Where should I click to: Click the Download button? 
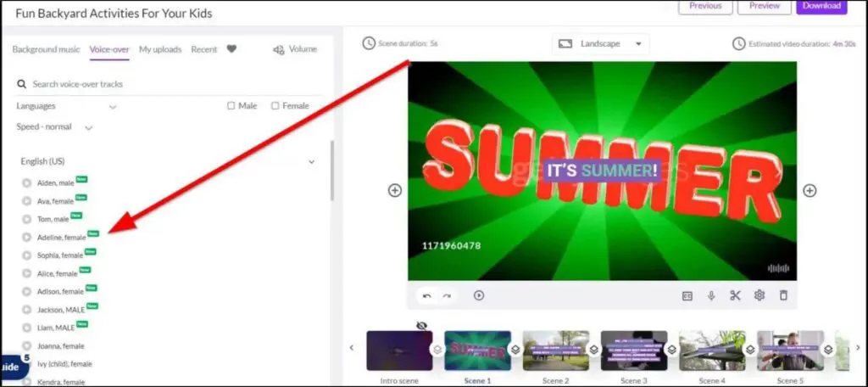(821, 6)
